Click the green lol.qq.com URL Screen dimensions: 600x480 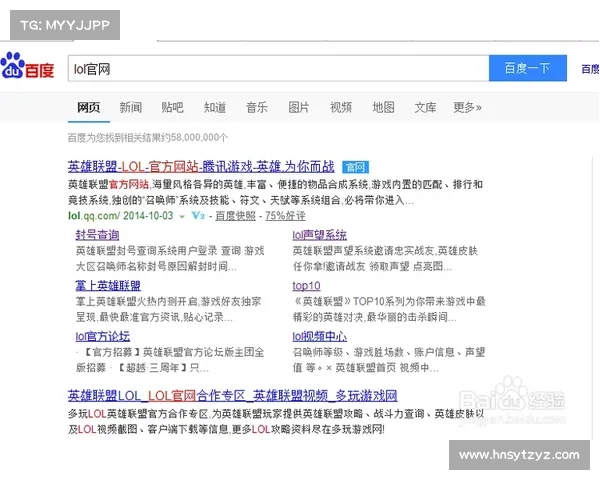click(x=94, y=216)
